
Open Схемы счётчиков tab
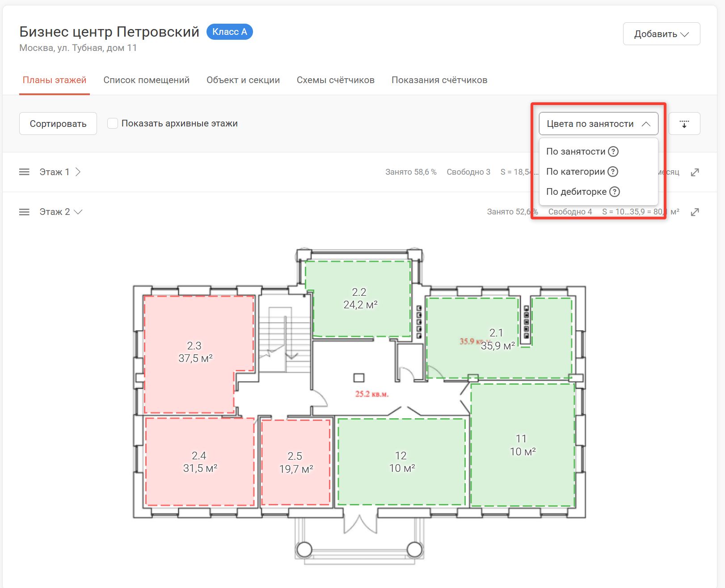336,80
